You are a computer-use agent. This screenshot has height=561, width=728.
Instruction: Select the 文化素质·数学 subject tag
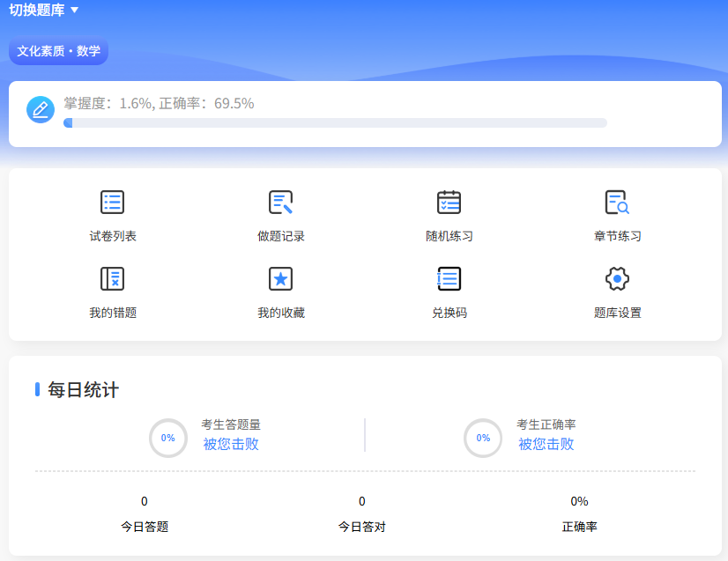pyautogui.click(x=58, y=51)
